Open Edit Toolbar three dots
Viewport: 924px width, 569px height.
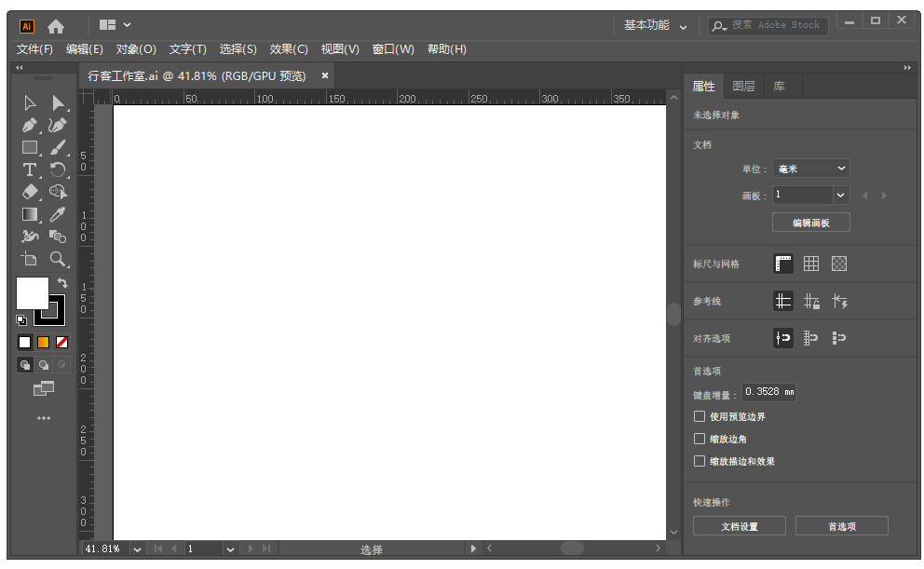click(44, 418)
